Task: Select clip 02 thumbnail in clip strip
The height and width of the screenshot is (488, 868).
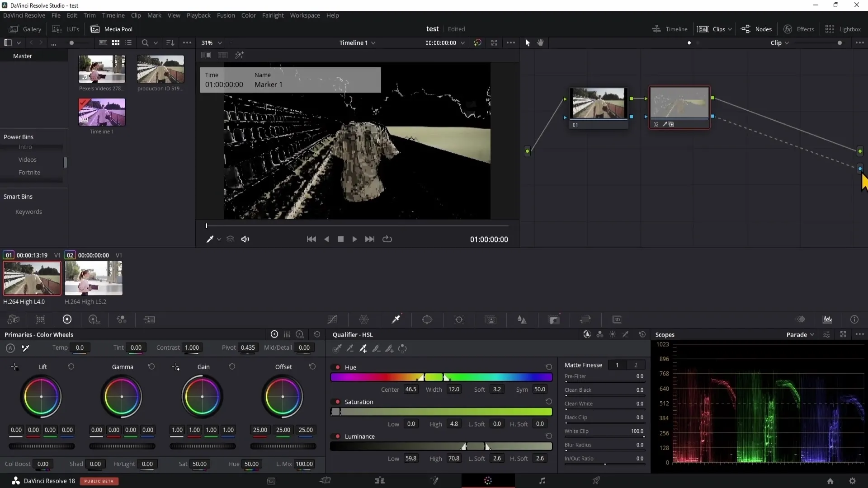Action: coord(94,278)
